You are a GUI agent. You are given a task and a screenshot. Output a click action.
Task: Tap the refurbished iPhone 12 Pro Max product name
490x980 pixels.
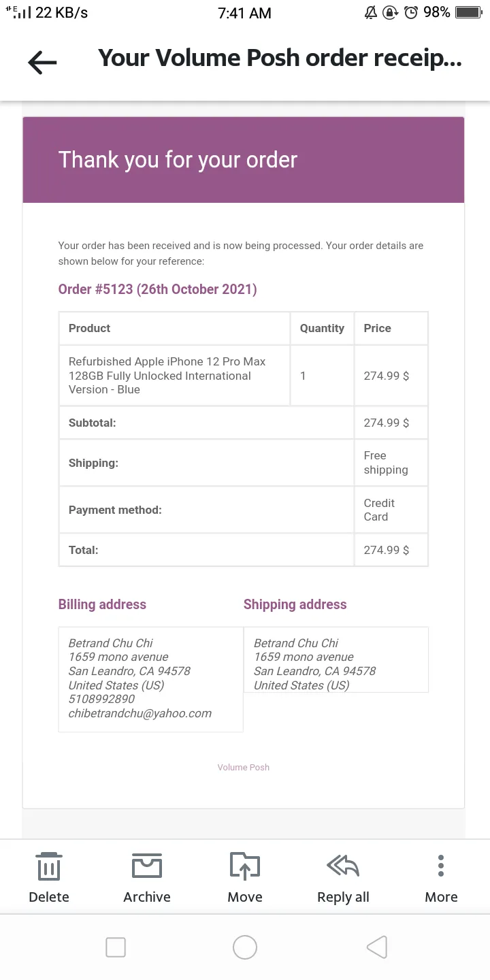pos(167,376)
